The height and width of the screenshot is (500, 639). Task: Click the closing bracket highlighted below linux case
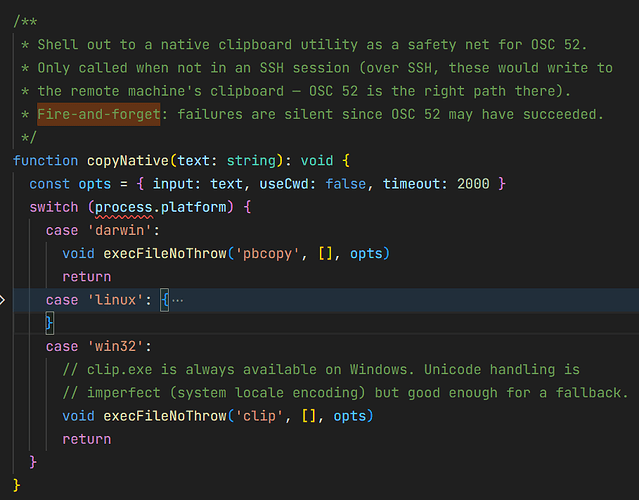pyautogui.click(x=49, y=324)
